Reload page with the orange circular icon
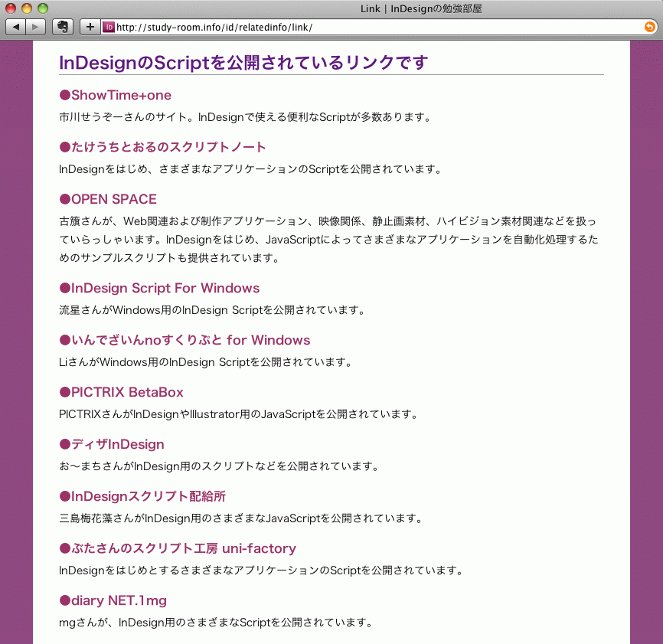The height and width of the screenshot is (644, 663). (x=649, y=27)
